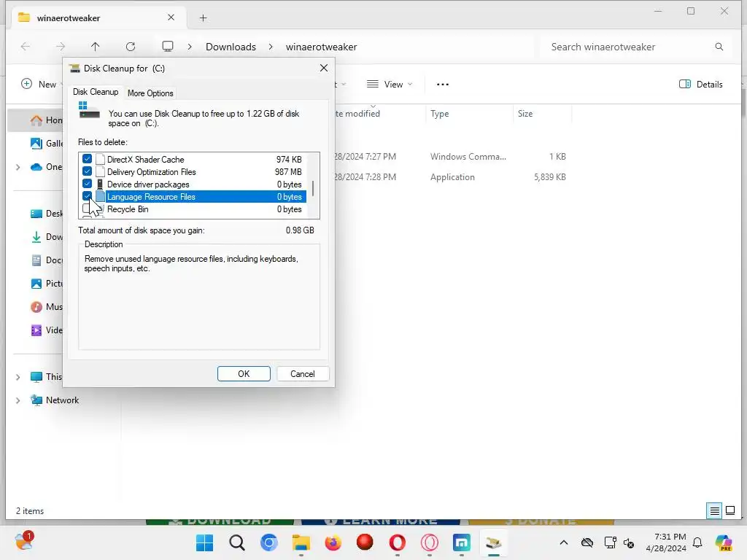
Task: Open Desktop in navigation pane
Action: click(x=46, y=214)
